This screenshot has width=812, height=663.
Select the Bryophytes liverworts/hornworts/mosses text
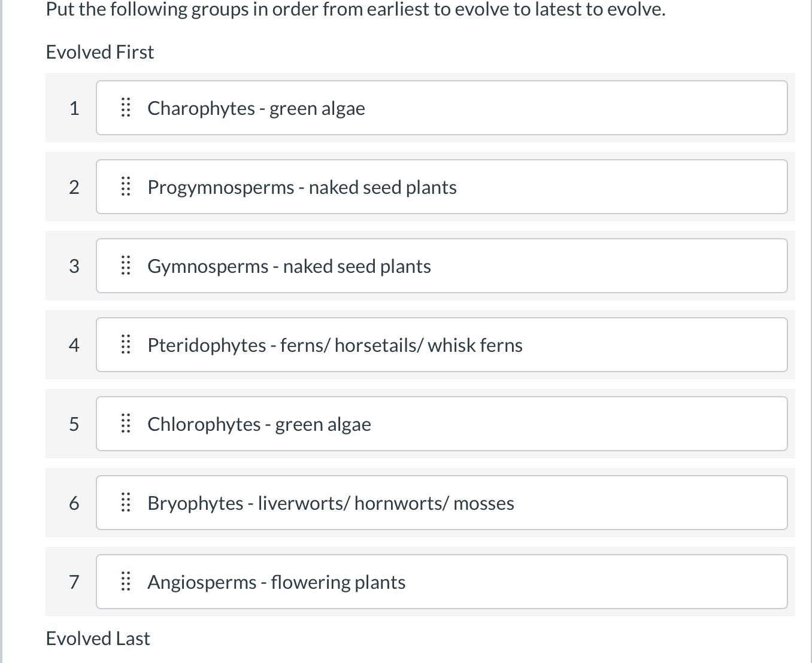331,503
